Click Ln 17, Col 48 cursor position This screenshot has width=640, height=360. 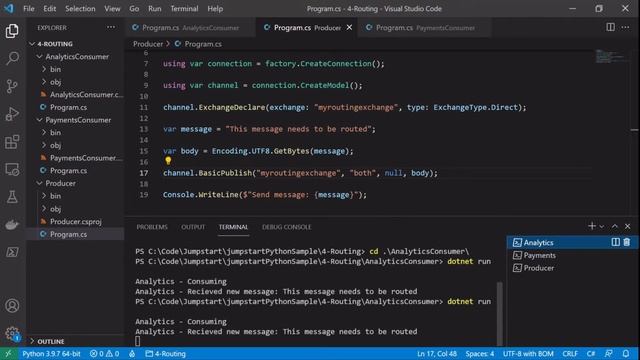pyautogui.click(x=436, y=353)
